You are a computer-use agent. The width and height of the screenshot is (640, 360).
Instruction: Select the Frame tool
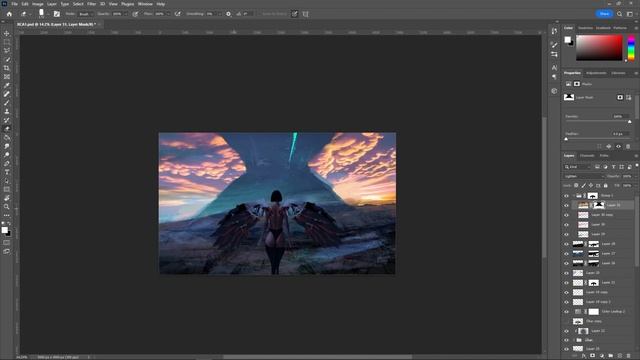(x=7, y=77)
